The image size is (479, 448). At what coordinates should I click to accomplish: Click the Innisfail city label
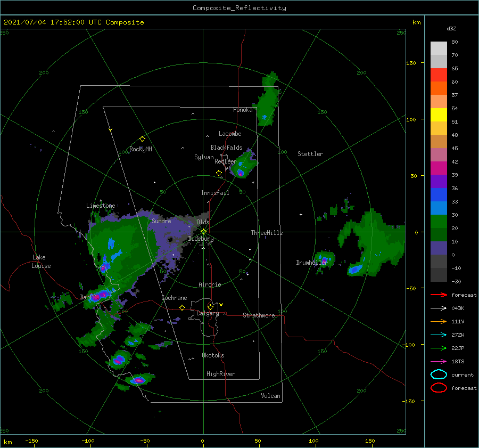click(x=215, y=193)
